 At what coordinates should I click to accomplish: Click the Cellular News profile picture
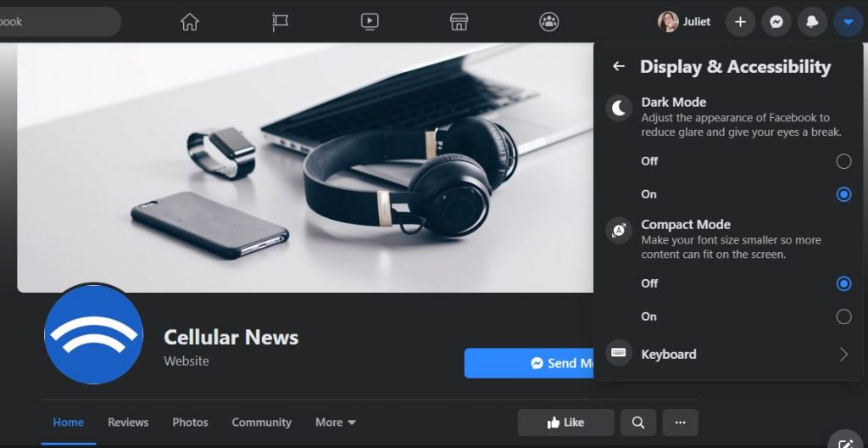coord(93,334)
